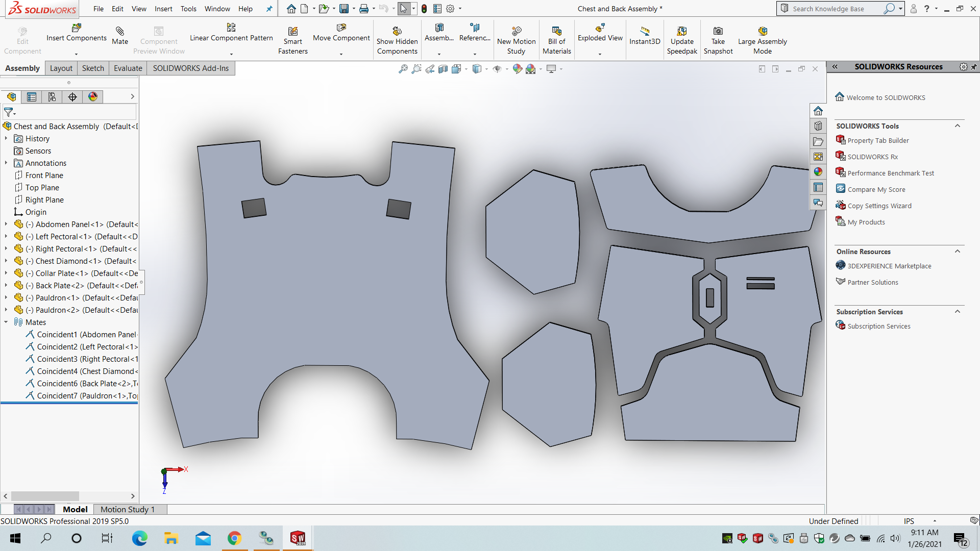The image size is (980, 551).
Task: Open the DisplayManager tab
Action: click(x=93, y=97)
